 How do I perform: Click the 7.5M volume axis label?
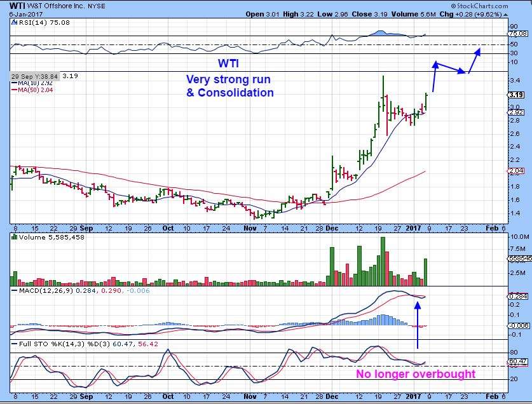[x=518, y=248]
